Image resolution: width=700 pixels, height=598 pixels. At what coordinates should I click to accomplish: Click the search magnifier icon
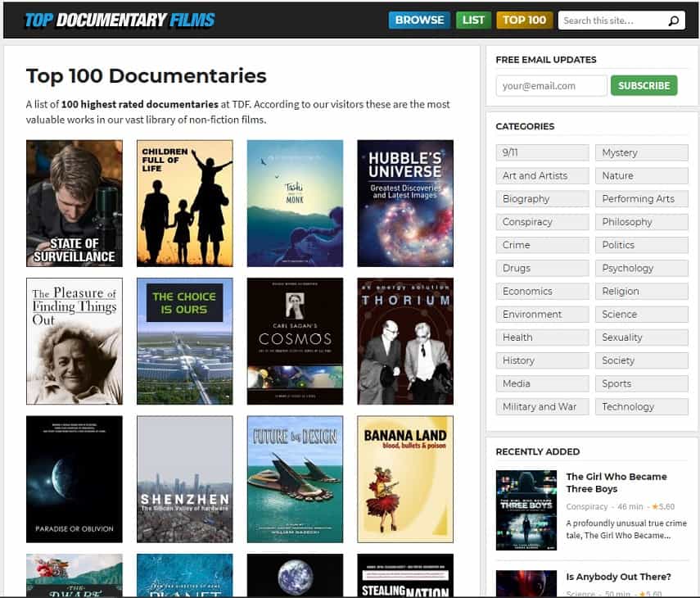pos(673,20)
